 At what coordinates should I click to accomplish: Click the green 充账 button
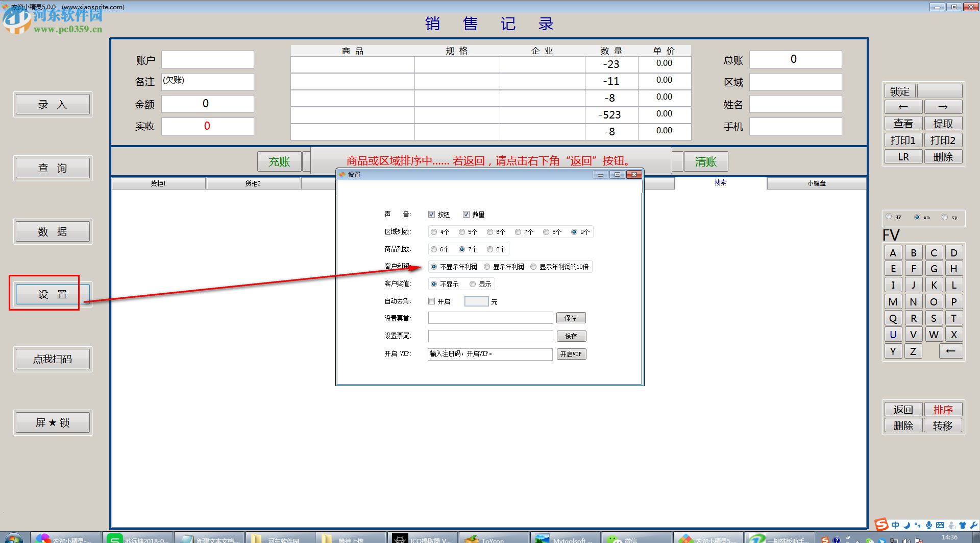click(x=279, y=162)
